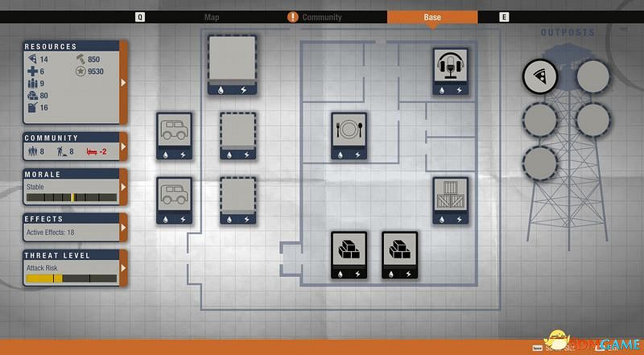Expand the Community panel arrow
Screen dimensions: 644x355
click(x=123, y=147)
